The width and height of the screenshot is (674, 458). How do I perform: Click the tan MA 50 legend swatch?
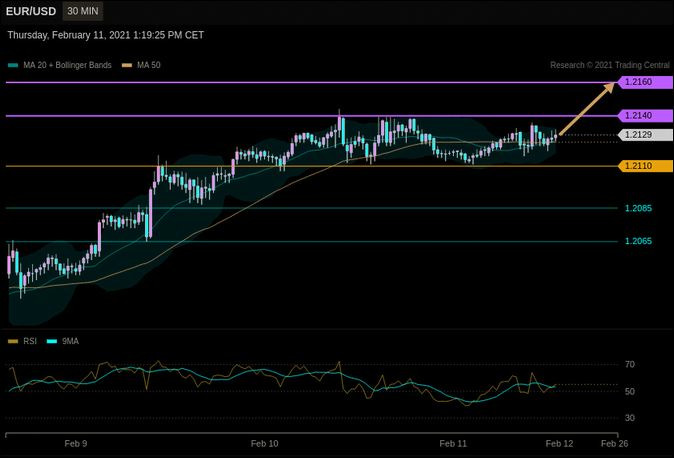pos(127,65)
